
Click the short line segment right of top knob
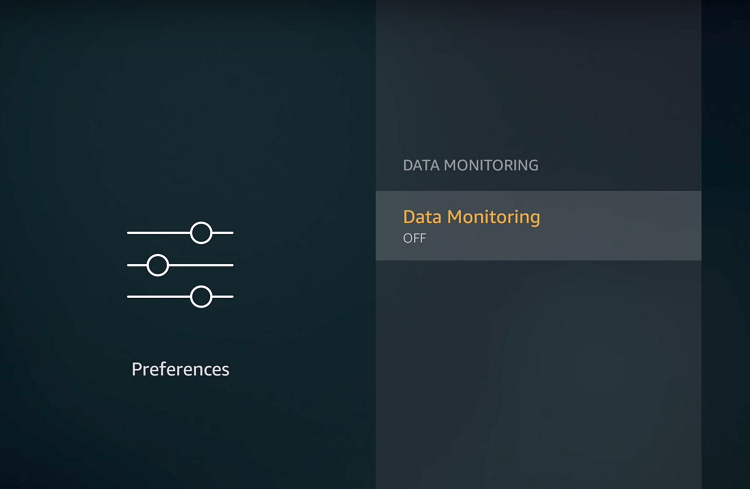223,233
